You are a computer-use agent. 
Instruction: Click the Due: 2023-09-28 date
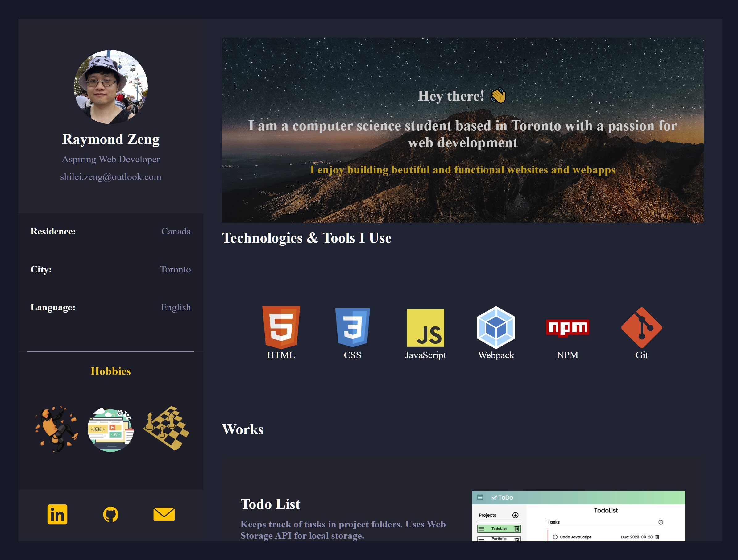tap(636, 537)
